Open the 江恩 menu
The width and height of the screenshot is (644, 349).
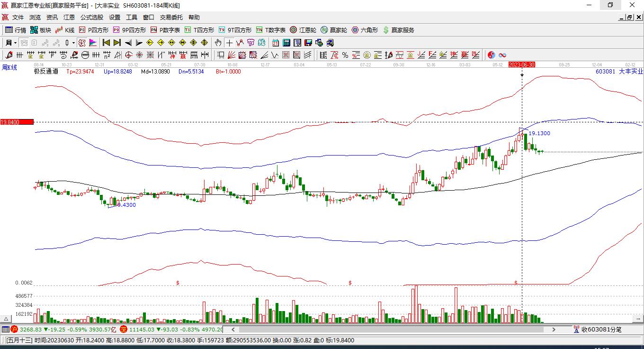click(69, 18)
